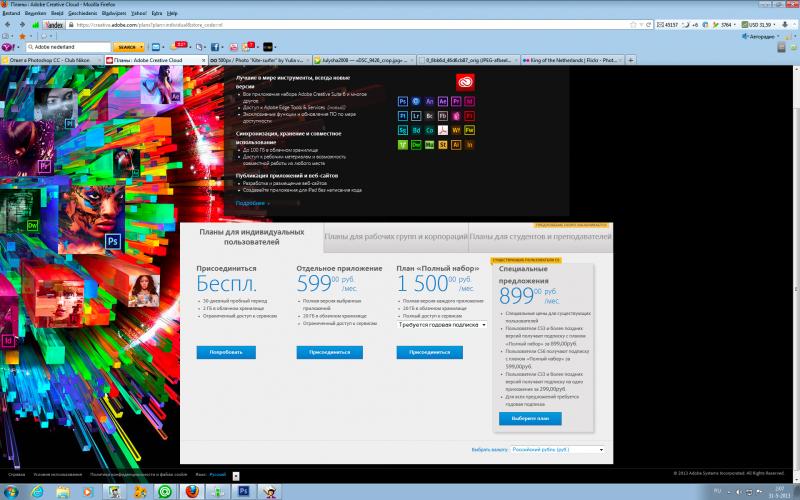Click the Creative Cloud red logo icon
The image size is (800, 500).
coord(465,82)
